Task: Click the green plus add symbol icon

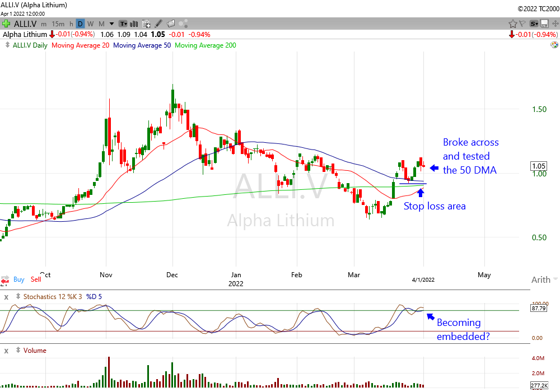Action: click(x=6, y=24)
